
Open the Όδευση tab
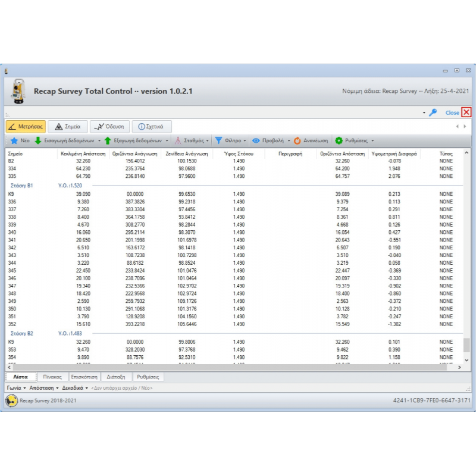pos(109,126)
